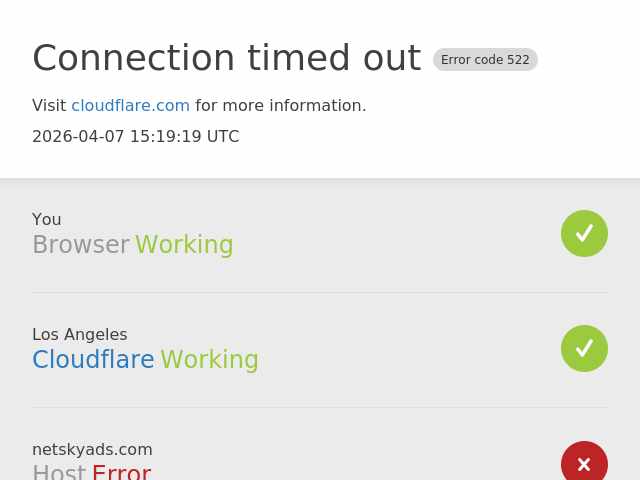Follow the blue Cloudflare link in the status list

pos(93,360)
